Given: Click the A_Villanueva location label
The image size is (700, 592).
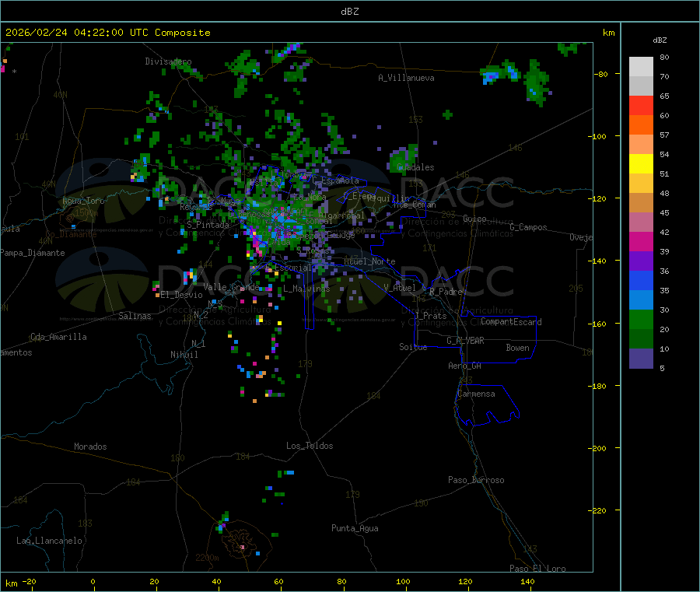Looking at the screenshot, I should (x=406, y=78).
